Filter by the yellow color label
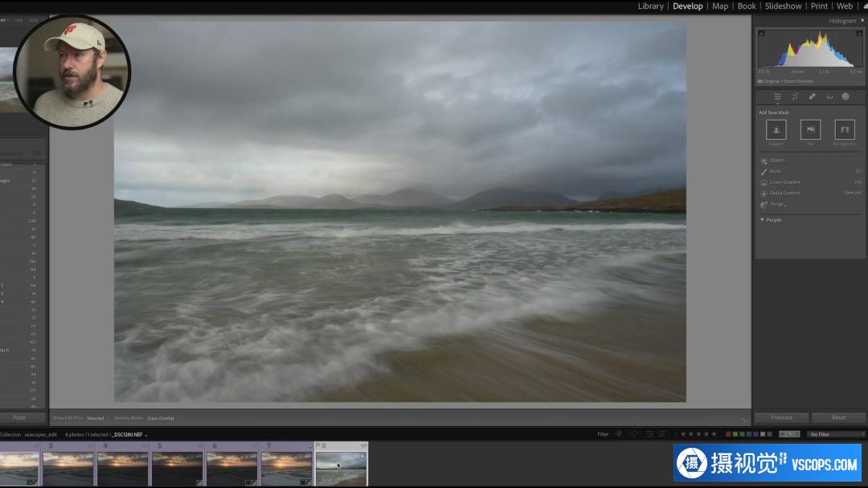Screen dimensions: 868x488 tap(735, 434)
